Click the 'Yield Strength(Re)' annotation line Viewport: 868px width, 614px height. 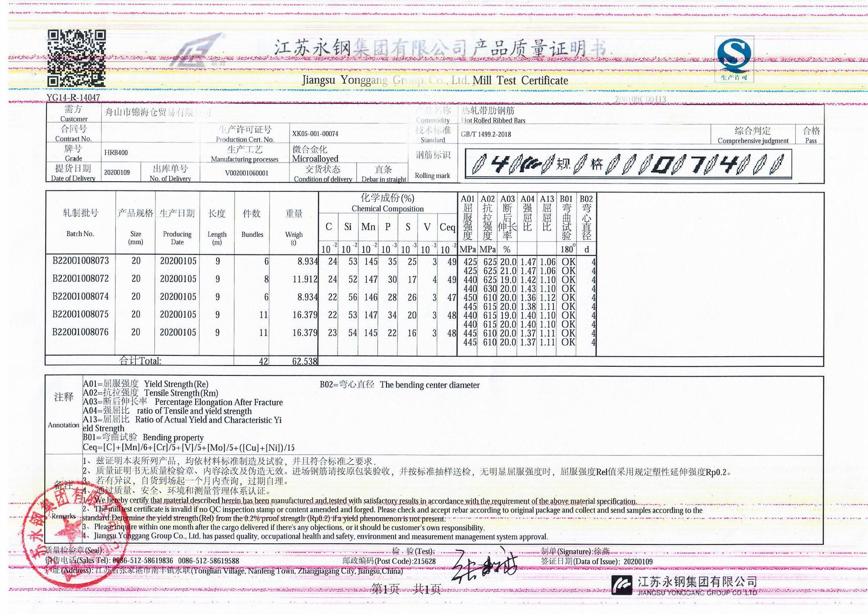pyautogui.click(x=146, y=384)
